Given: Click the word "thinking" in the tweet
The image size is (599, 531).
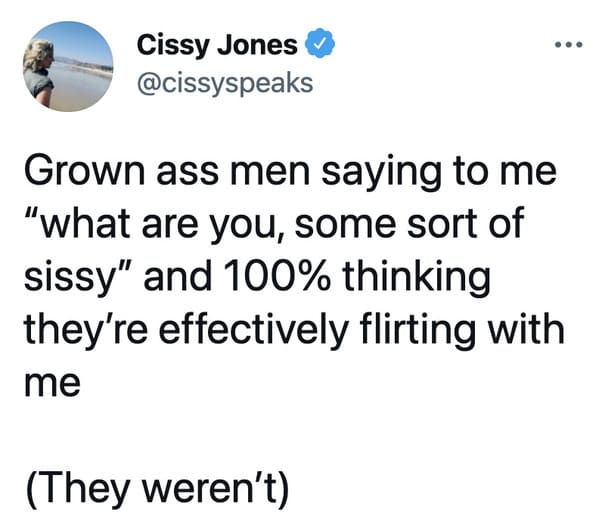Looking at the screenshot, I should [416, 278].
